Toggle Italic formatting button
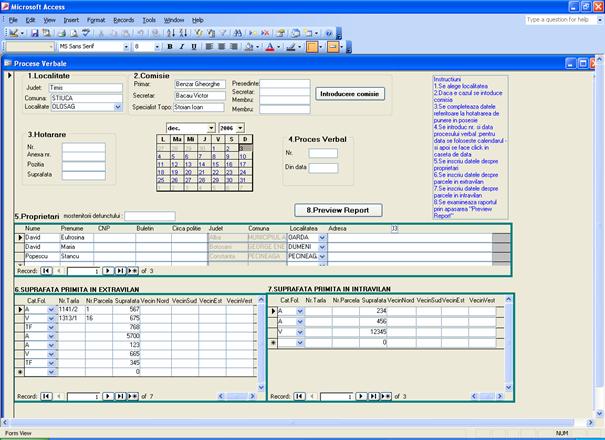Screen dimensions: 605x440 point(183,47)
